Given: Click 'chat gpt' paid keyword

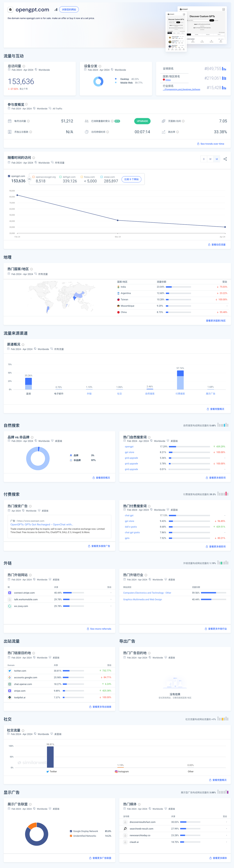Looking at the screenshot, I should tap(129, 516).
